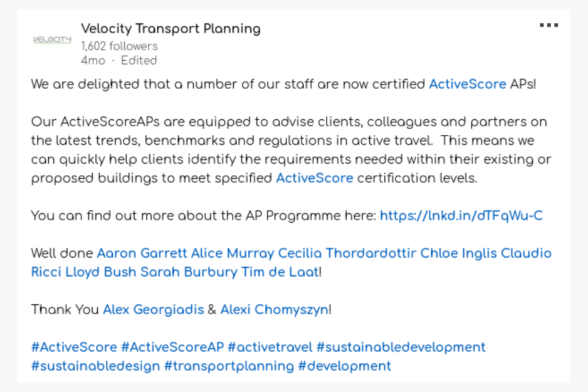588x392 pixels.
Task: Open Tim de Laat's profile
Action: tap(280, 272)
